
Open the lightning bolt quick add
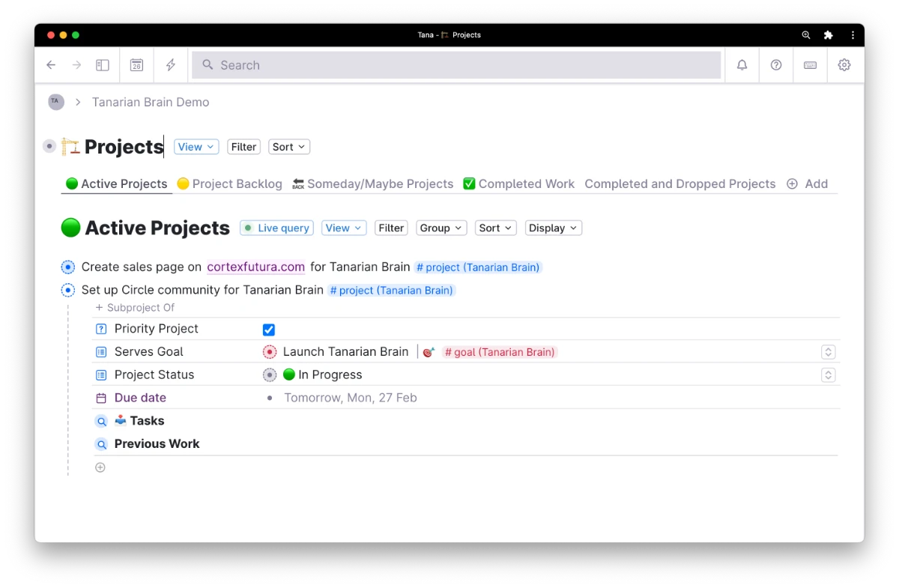(171, 65)
